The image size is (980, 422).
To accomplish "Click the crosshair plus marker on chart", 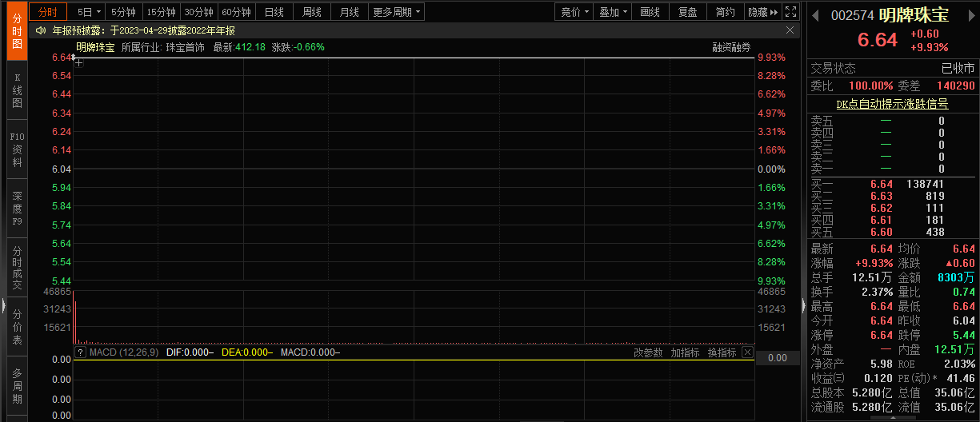I will tap(79, 62).
